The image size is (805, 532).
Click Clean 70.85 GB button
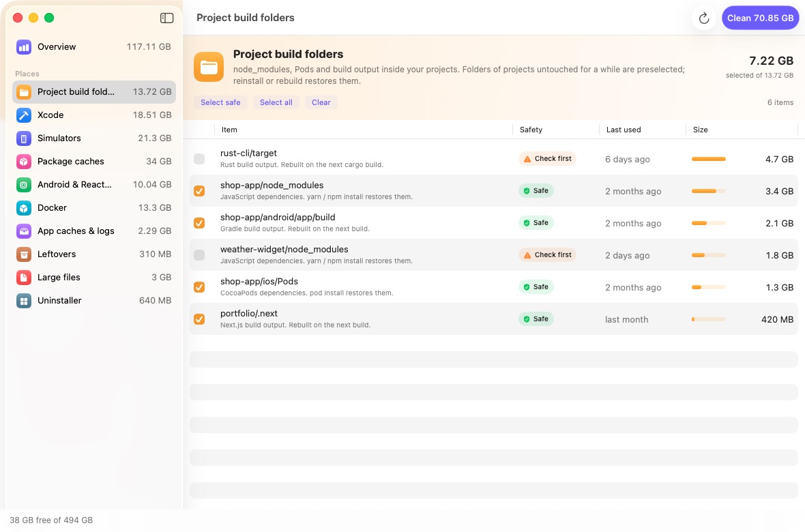tap(760, 18)
